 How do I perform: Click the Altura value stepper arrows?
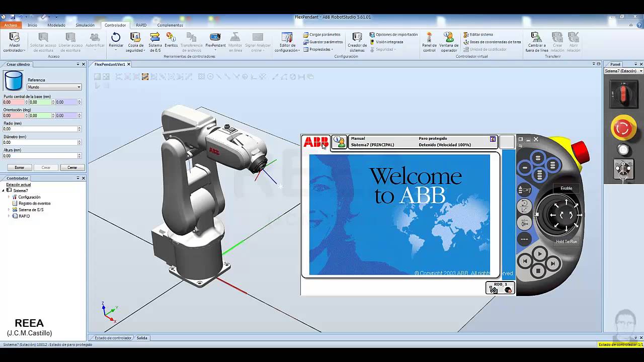79,156
